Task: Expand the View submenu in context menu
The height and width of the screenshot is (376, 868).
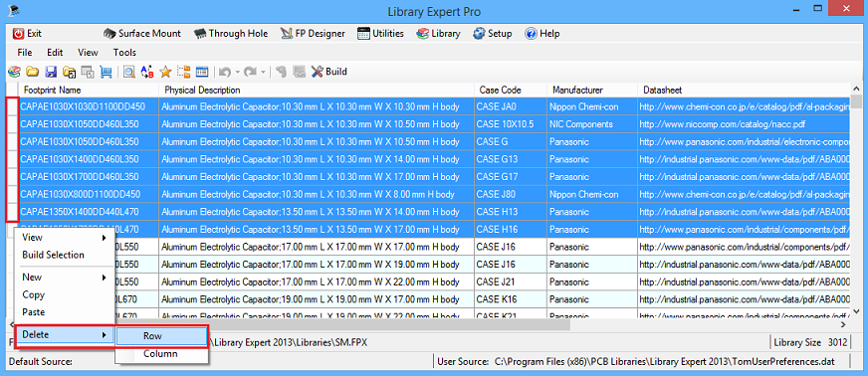Action: (65, 237)
